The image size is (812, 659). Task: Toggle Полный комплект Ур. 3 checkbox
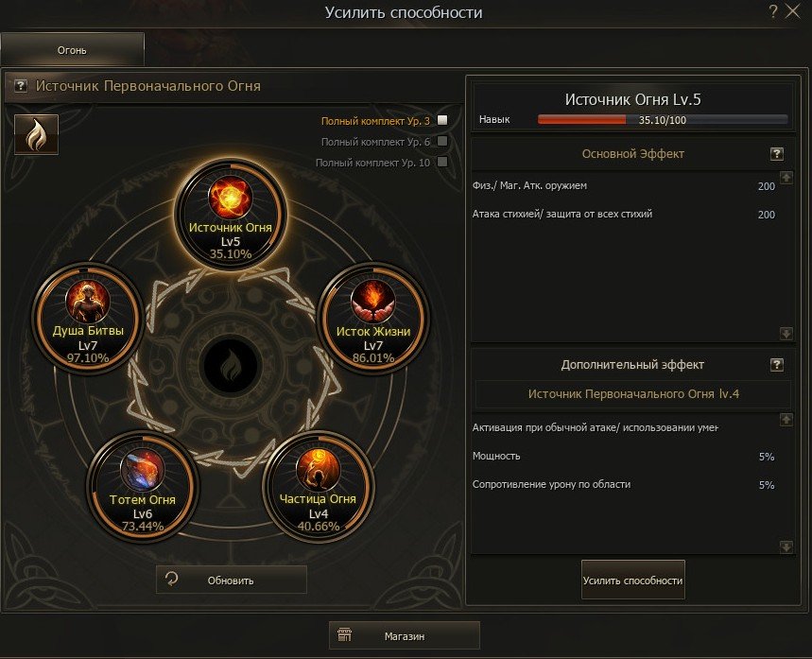coord(442,120)
